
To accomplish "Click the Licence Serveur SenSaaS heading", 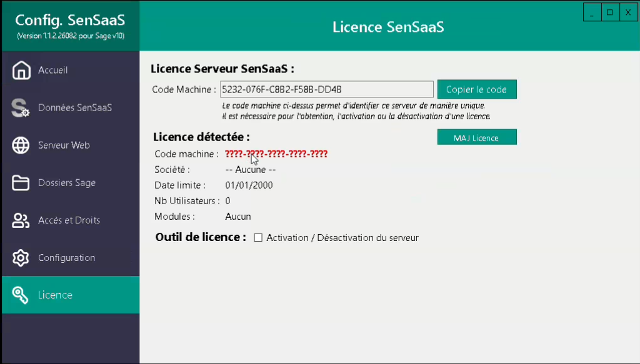I will point(222,69).
